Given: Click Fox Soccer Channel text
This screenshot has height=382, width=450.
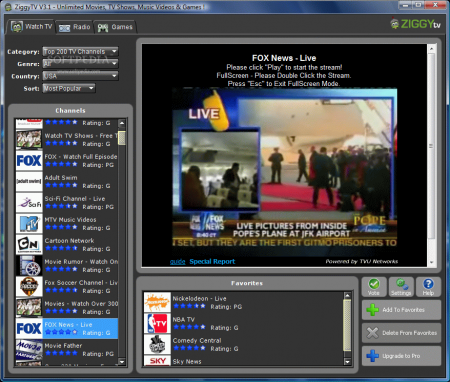Looking at the screenshot, I should 81,283.
